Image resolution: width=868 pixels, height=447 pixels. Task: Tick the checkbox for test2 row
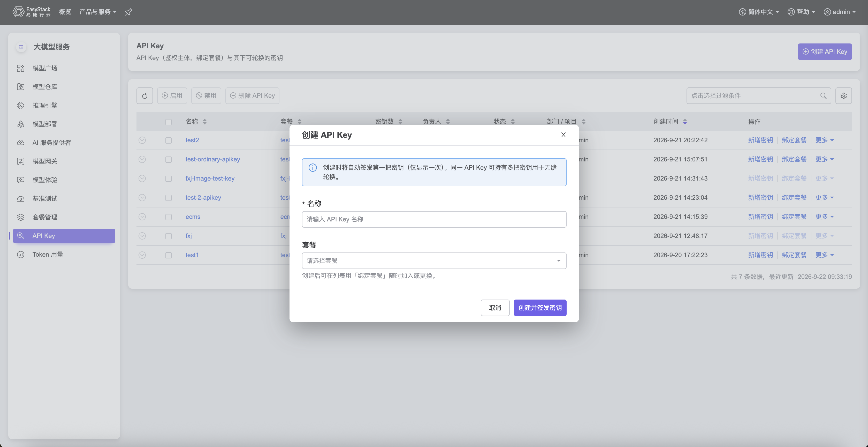[169, 140]
